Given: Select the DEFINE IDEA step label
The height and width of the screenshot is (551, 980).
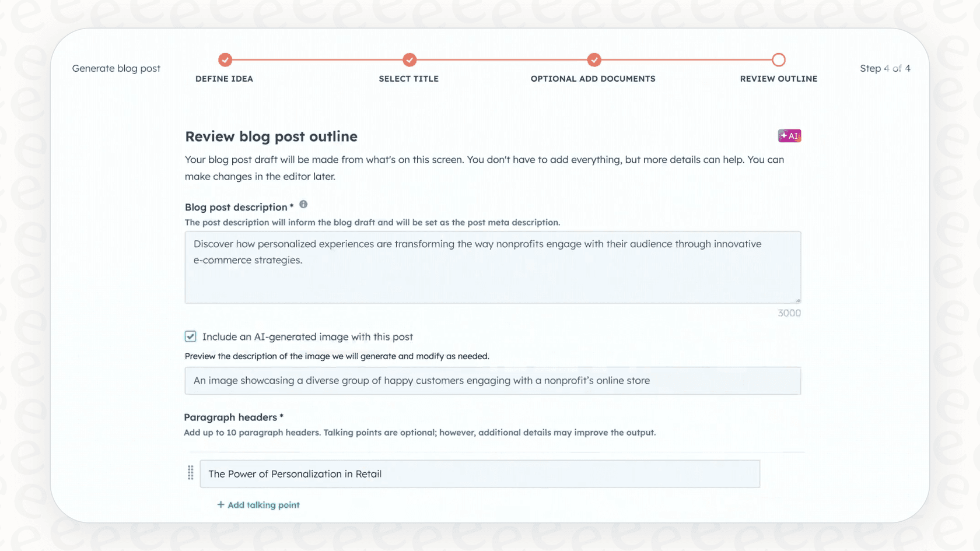Looking at the screenshot, I should [225, 79].
